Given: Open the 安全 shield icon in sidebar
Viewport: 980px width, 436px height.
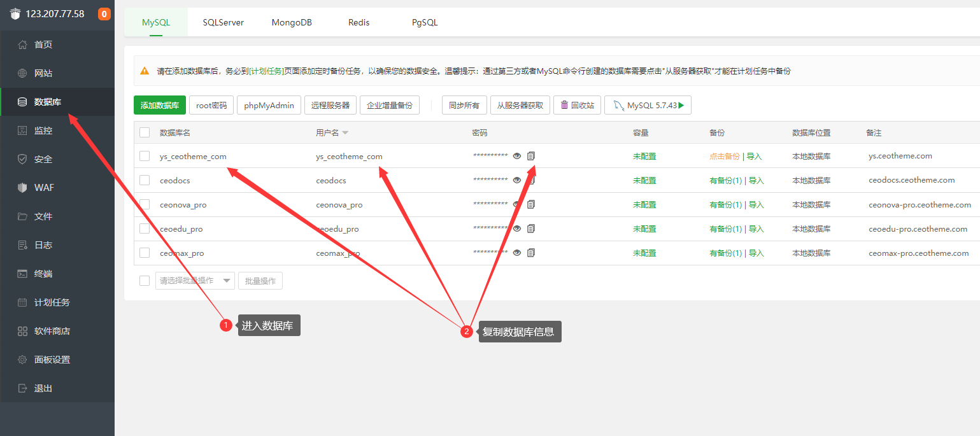Looking at the screenshot, I should pos(23,159).
